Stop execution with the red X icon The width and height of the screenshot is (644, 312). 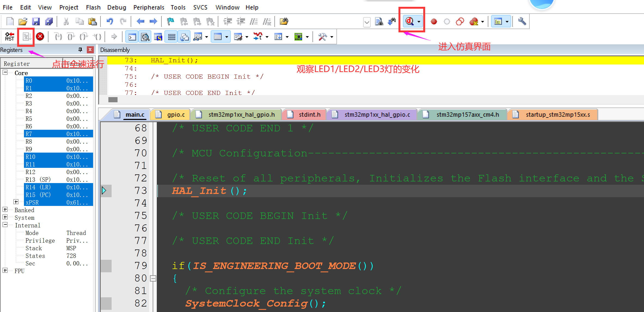[40, 36]
